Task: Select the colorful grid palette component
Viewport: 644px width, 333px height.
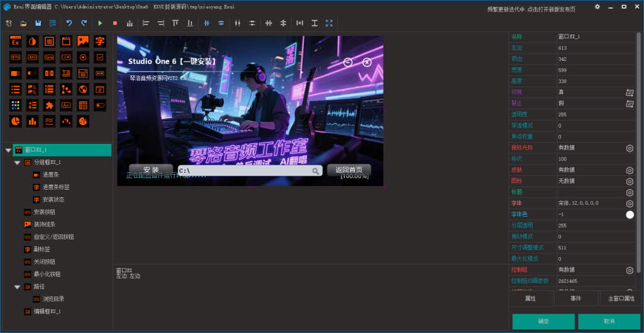Action: point(16,105)
